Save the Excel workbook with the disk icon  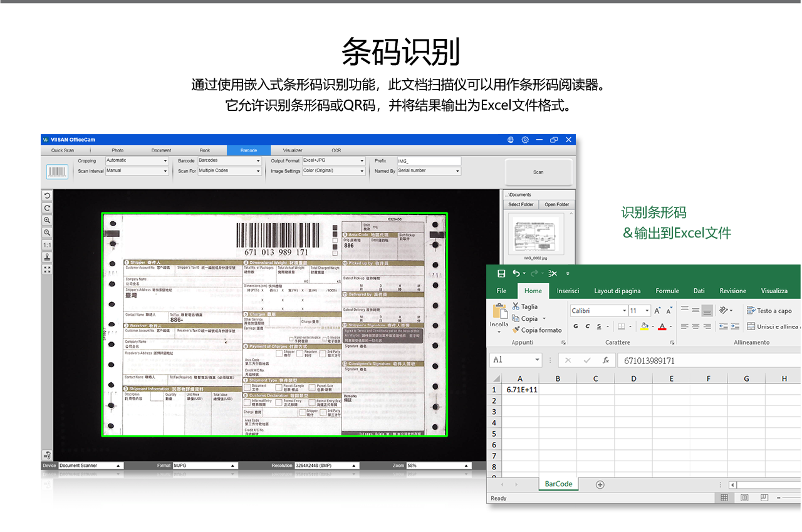[501, 273]
